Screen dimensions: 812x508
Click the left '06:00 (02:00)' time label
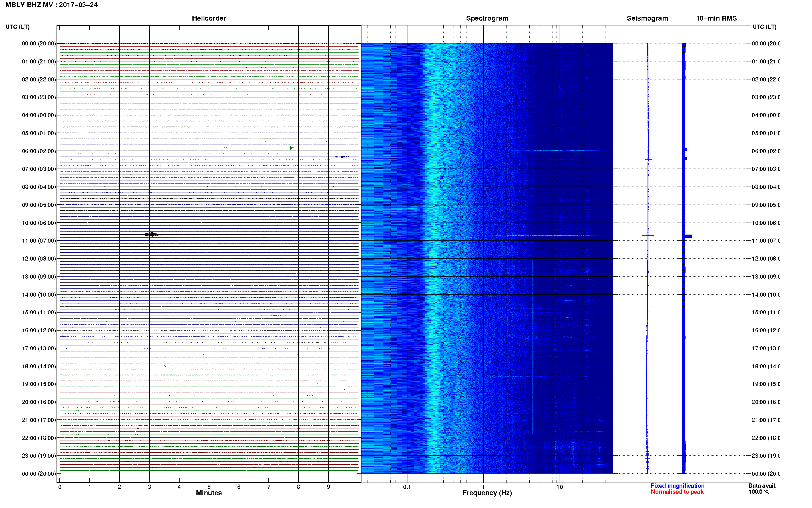tap(39, 151)
